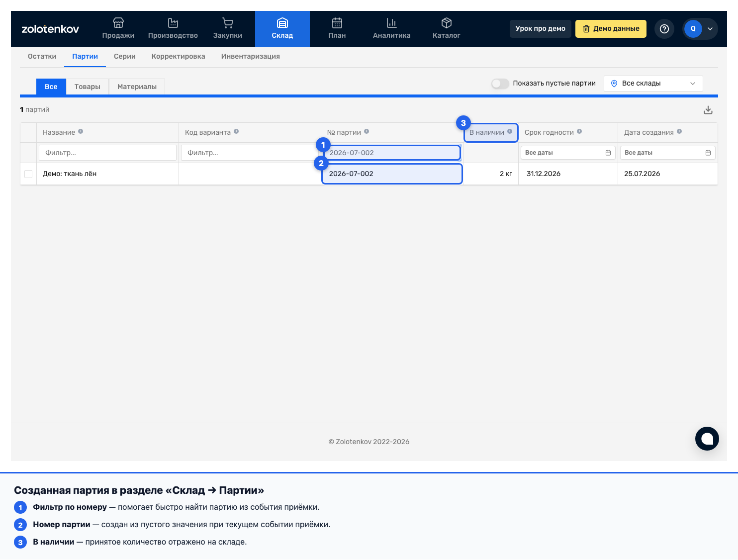Click batch number 2026-07-002 in the table row
The image size is (738, 560).
click(351, 174)
